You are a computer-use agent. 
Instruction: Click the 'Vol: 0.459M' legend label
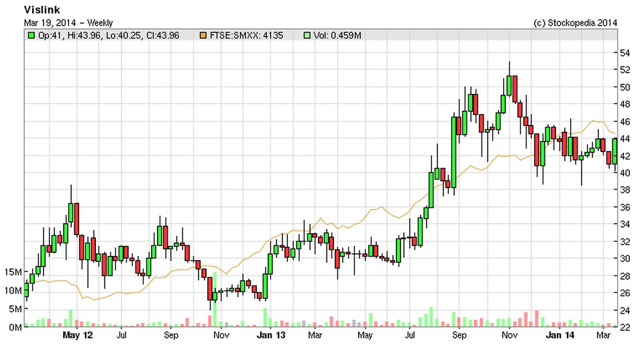coord(337,36)
